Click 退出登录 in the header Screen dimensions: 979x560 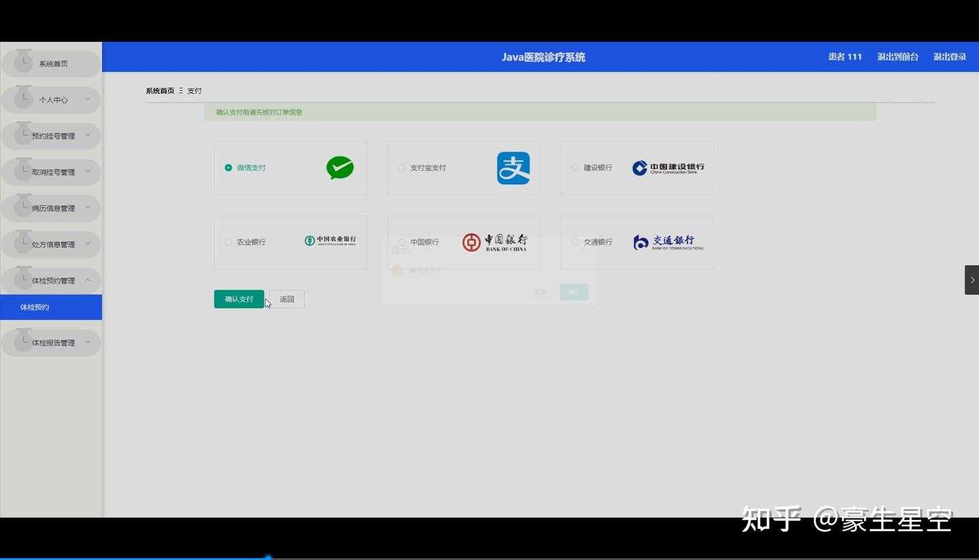[x=950, y=57]
